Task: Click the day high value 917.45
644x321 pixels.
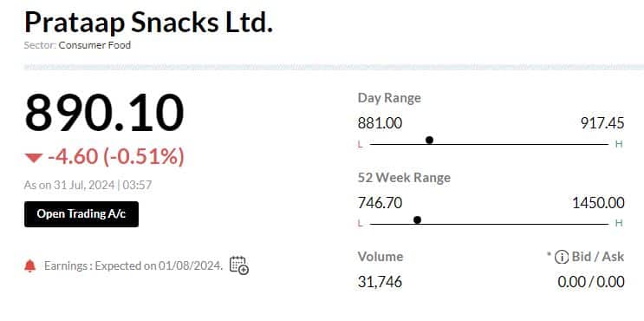Action: (x=602, y=123)
